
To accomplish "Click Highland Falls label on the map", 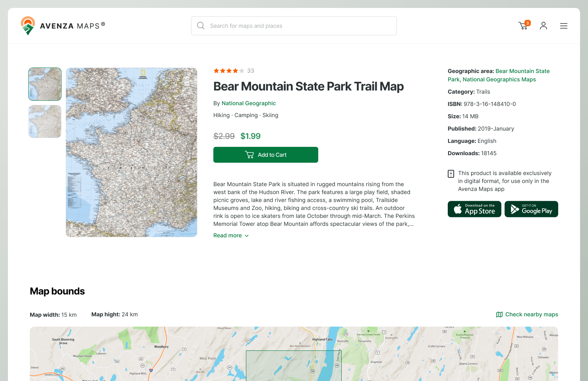I will click(x=322, y=339).
